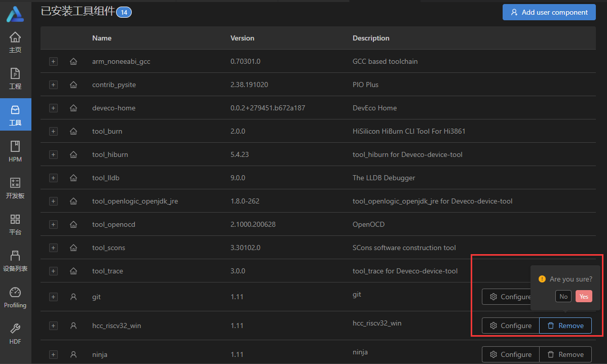Viewport: 607px width, 364px height.
Task: Click the tool_hiburn name cell
Action: (x=110, y=154)
